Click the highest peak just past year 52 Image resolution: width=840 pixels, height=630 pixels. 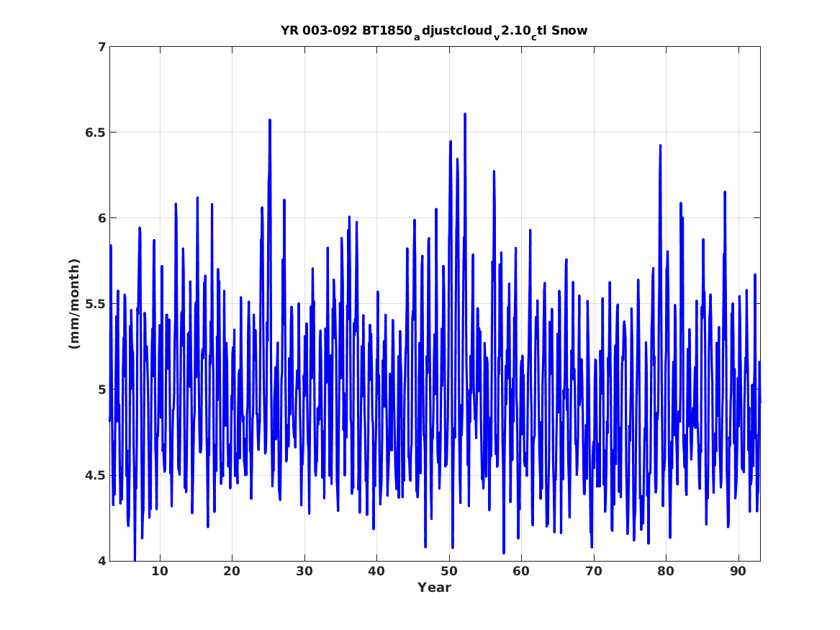click(465, 114)
